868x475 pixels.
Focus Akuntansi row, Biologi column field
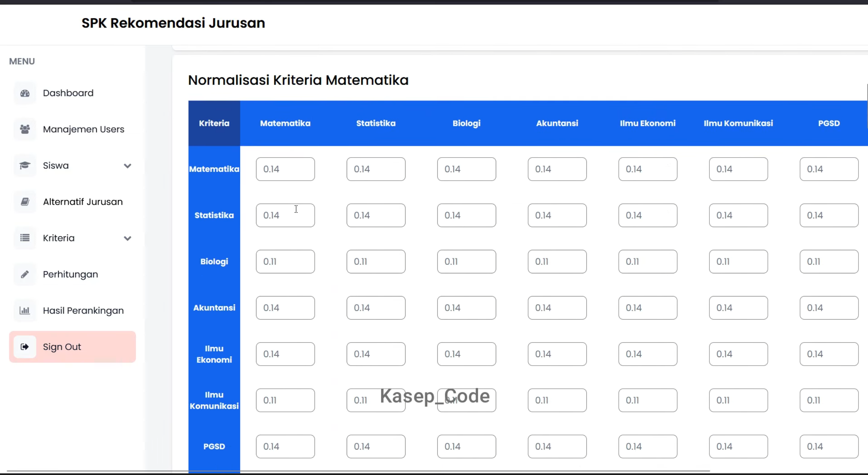[x=467, y=308]
